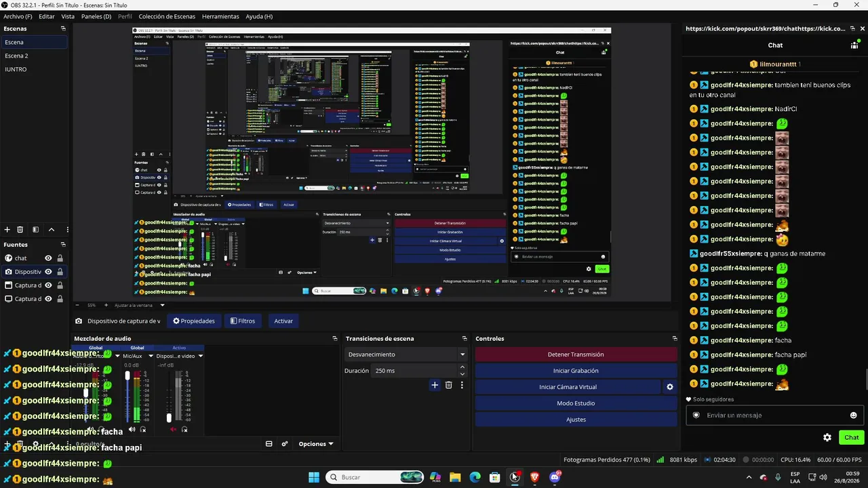Decrease the transition duration value
The width and height of the screenshot is (868, 488).
click(x=462, y=374)
